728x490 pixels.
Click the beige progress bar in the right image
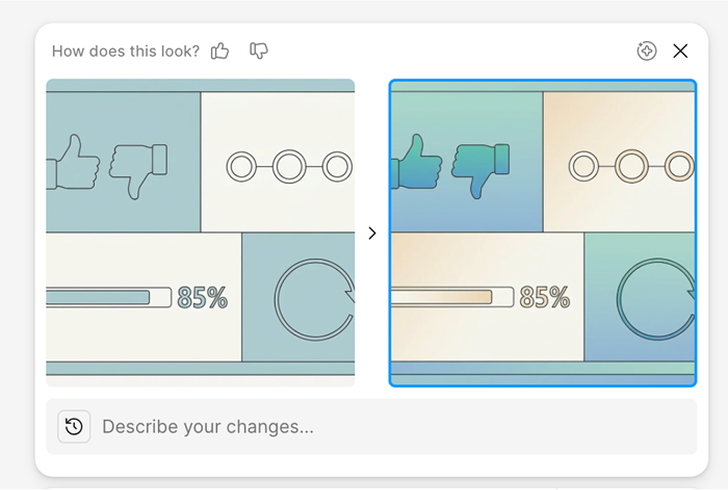[450, 297]
